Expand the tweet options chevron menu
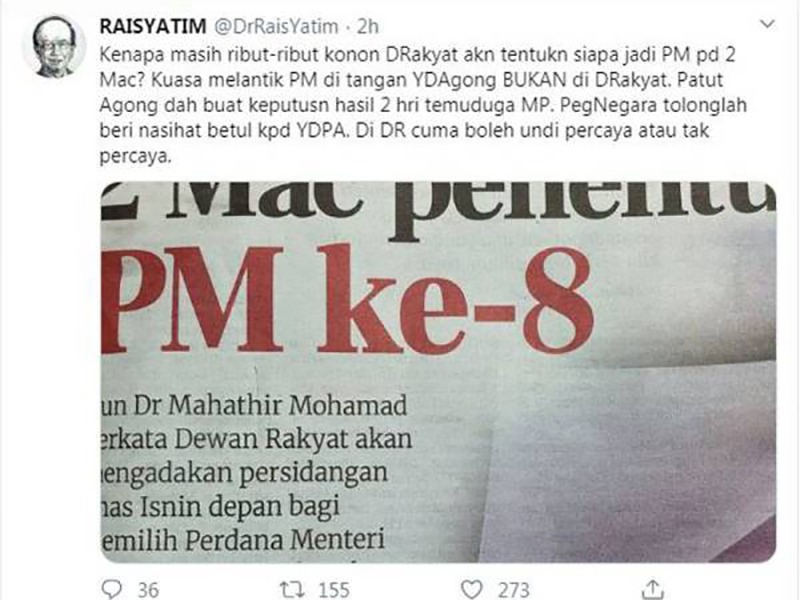 pos(767,24)
